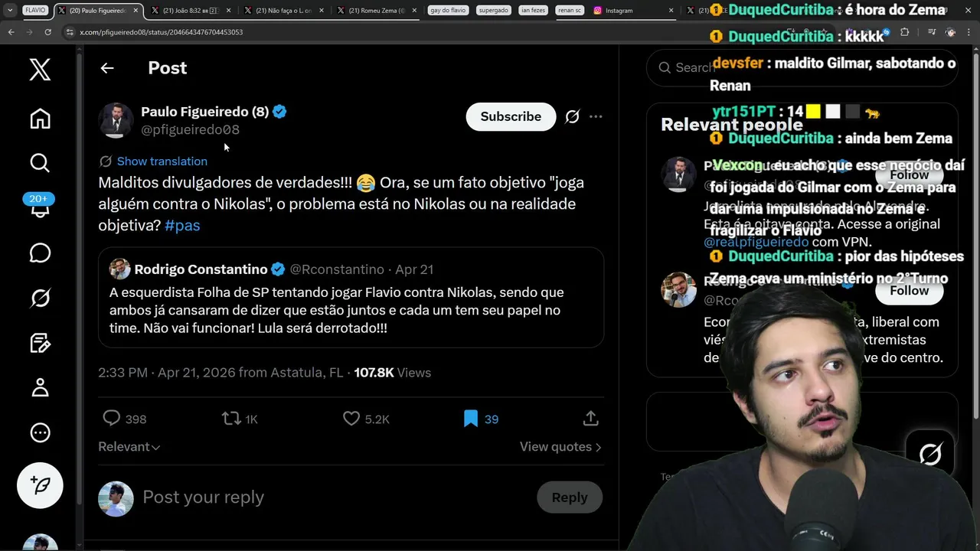The height and width of the screenshot is (551, 980).
Task: Open Explore search from the sidebar
Action: pos(40,162)
